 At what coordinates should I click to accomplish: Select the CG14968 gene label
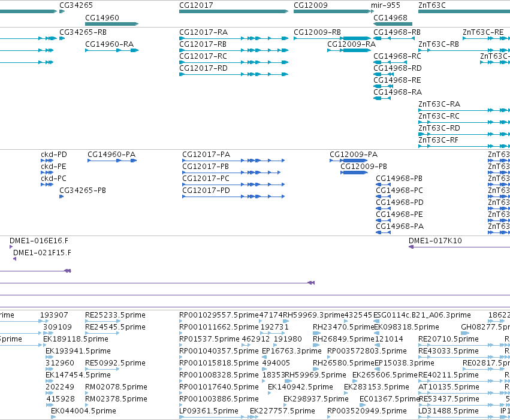390,17
